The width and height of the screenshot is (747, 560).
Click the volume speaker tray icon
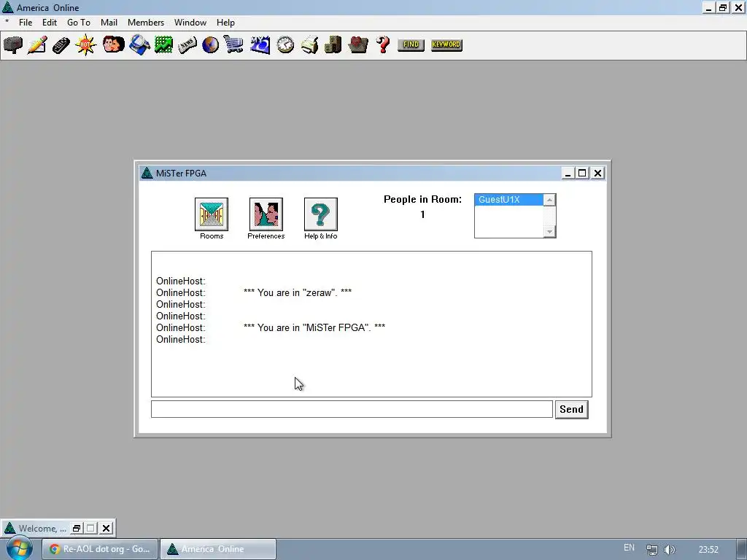pos(670,550)
